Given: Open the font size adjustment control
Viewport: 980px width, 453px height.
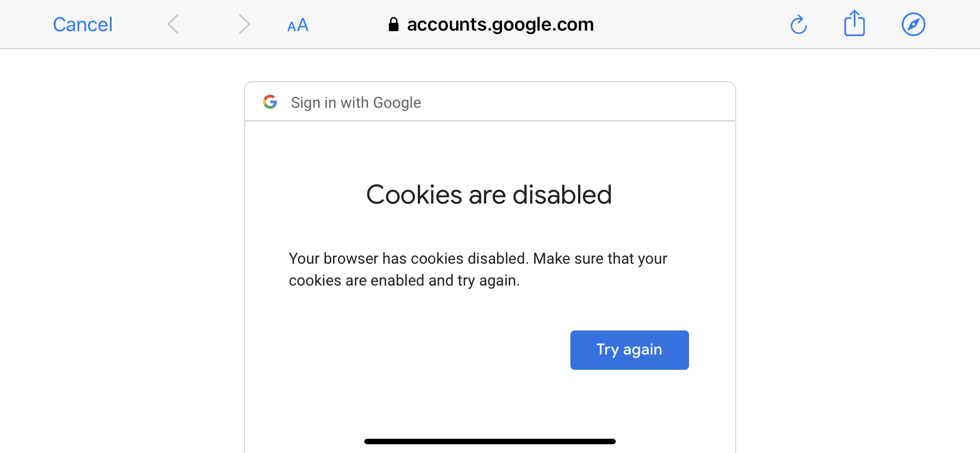Looking at the screenshot, I should [297, 24].
